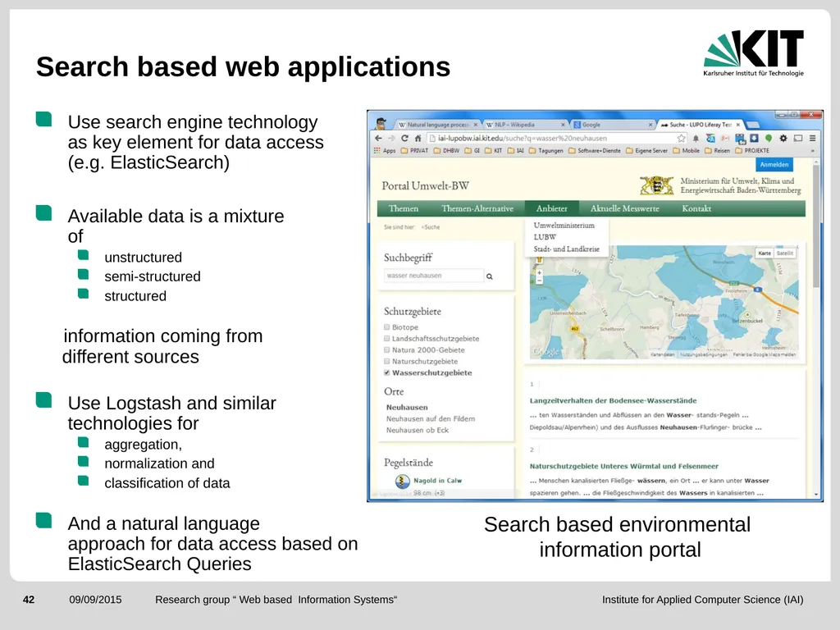This screenshot has height=630, width=840.
Task: Click the browser address bar URL
Action: point(523,138)
